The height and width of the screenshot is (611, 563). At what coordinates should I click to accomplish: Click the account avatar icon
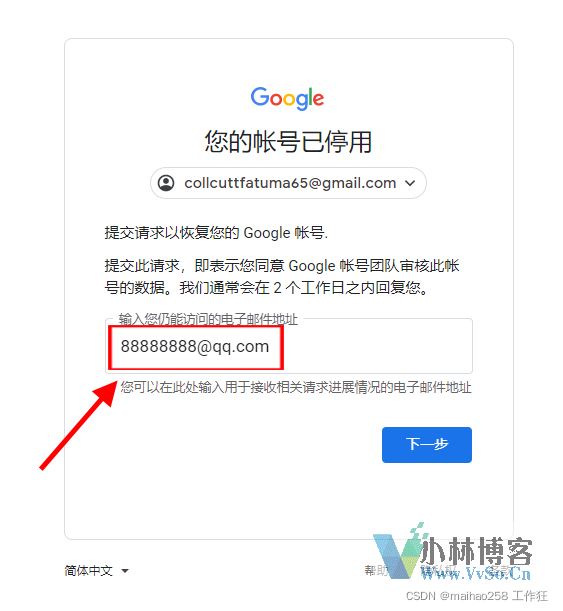(166, 183)
